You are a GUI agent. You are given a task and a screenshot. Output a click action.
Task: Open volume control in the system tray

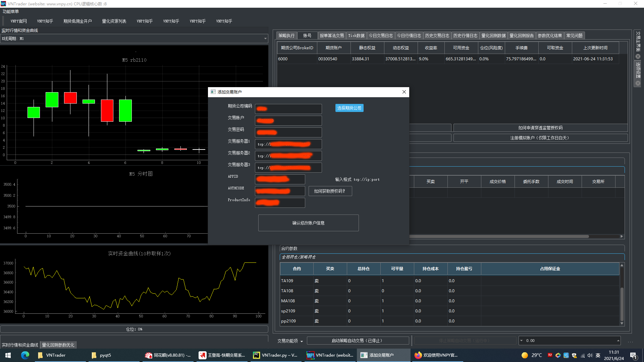[590, 356]
